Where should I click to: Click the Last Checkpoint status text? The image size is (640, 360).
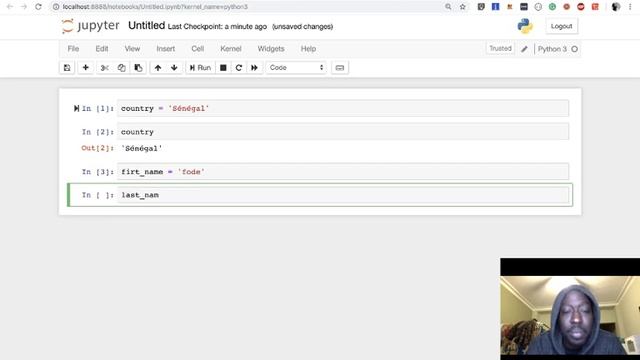[x=217, y=27]
